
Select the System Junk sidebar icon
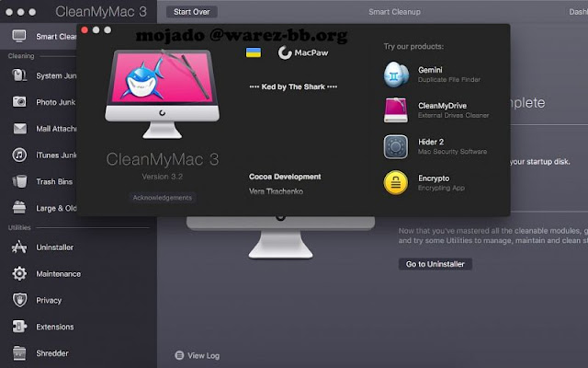pyautogui.click(x=19, y=75)
